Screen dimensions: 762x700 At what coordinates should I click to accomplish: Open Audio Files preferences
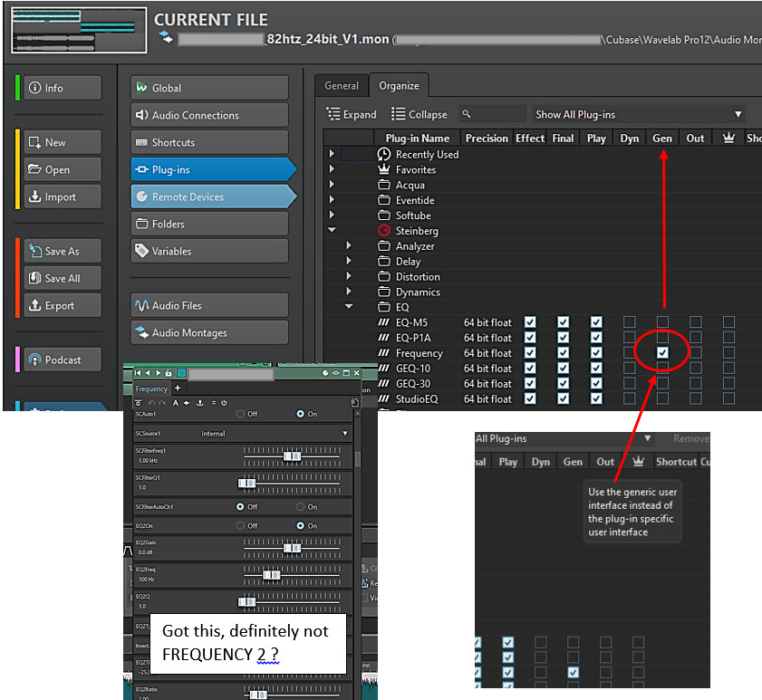point(209,305)
